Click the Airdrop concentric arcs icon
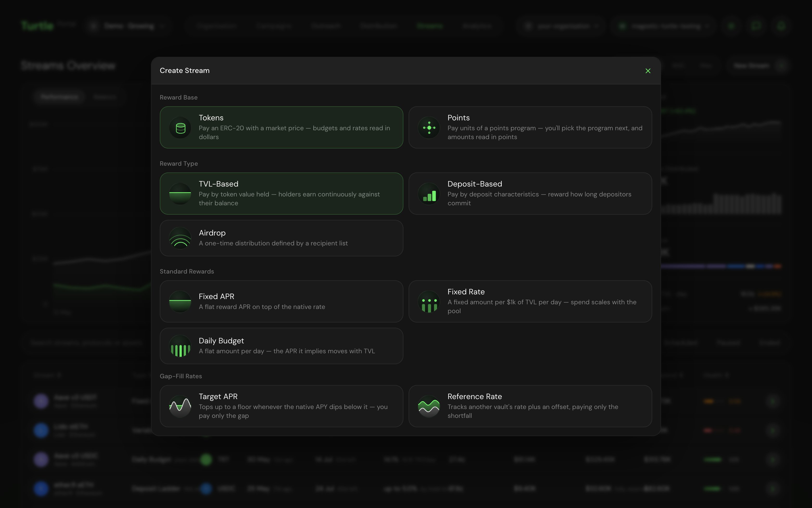This screenshot has width=812, height=508. click(180, 238)
